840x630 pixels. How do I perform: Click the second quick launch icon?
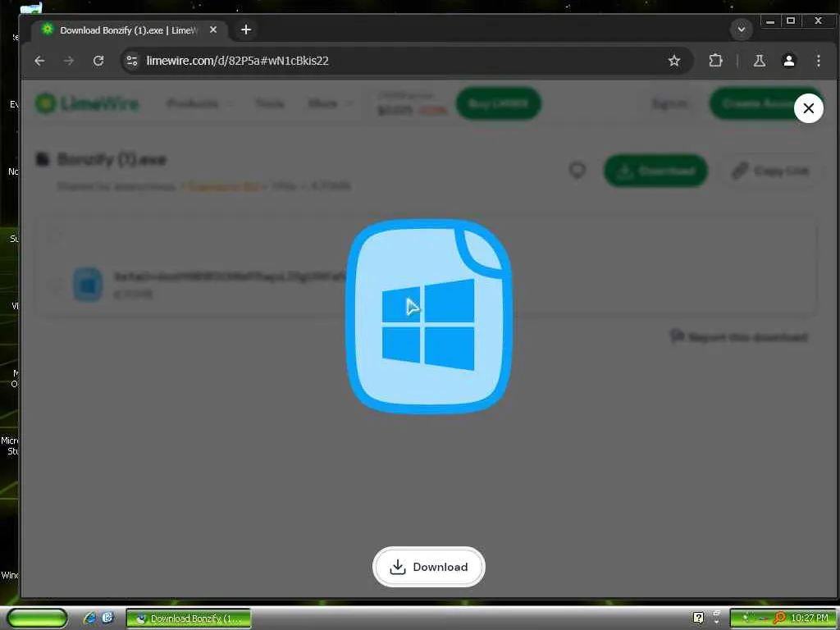click(107, 618)
